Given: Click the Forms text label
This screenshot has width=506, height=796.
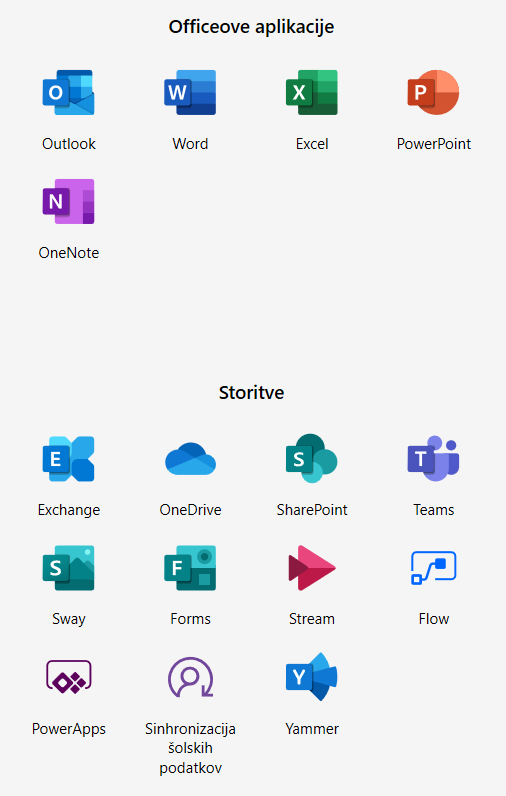Looking at the screenshot, I should coord(190,619).
